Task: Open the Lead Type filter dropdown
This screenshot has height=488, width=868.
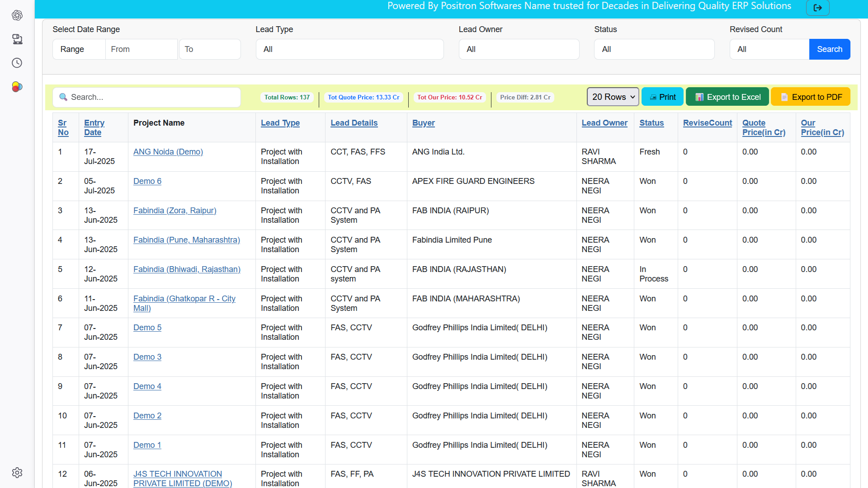Action: pos(349,49)
